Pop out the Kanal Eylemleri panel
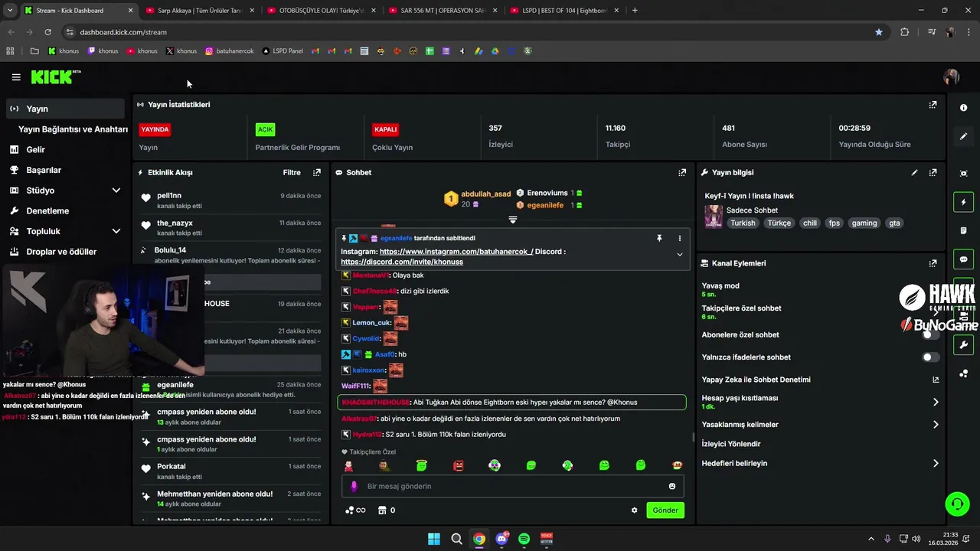980x551 pixels. click(933, 263)
